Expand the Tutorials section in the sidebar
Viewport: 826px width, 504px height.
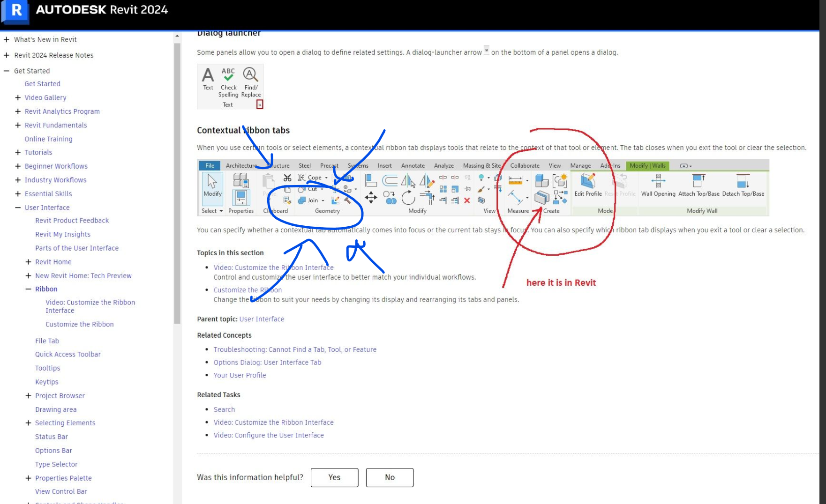[x=17, y=152]
